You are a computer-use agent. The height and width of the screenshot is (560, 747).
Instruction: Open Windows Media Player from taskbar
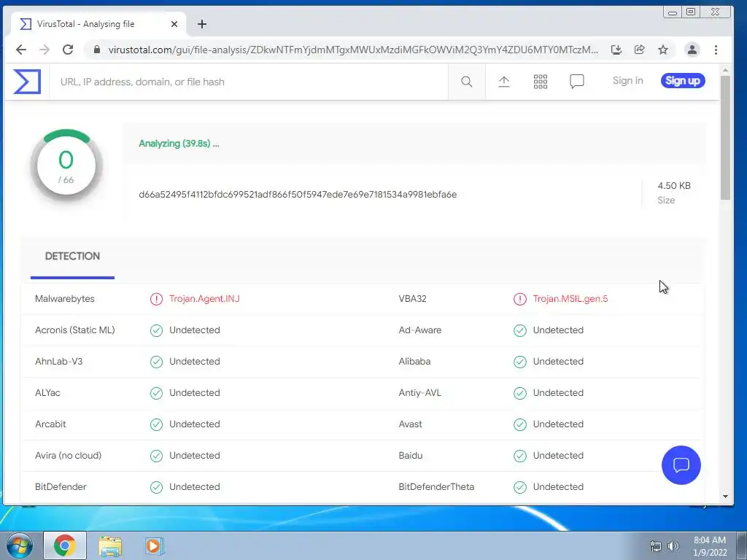click(x=154, y=545)
